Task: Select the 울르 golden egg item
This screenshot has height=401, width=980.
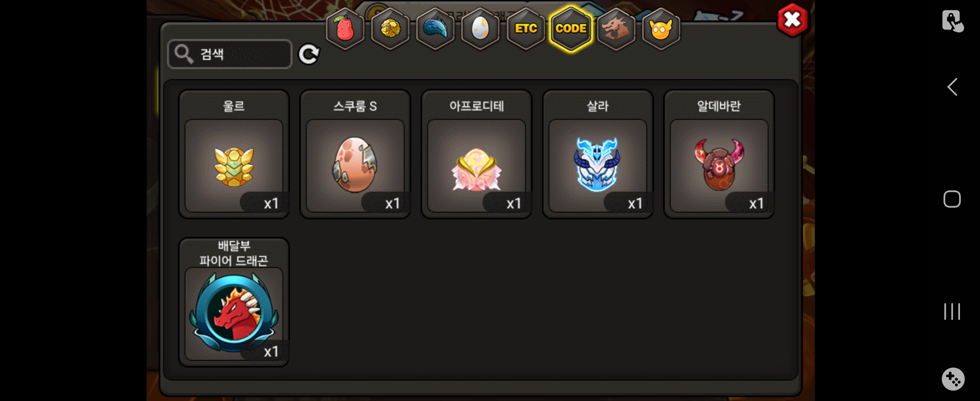Action: (234, 154)
